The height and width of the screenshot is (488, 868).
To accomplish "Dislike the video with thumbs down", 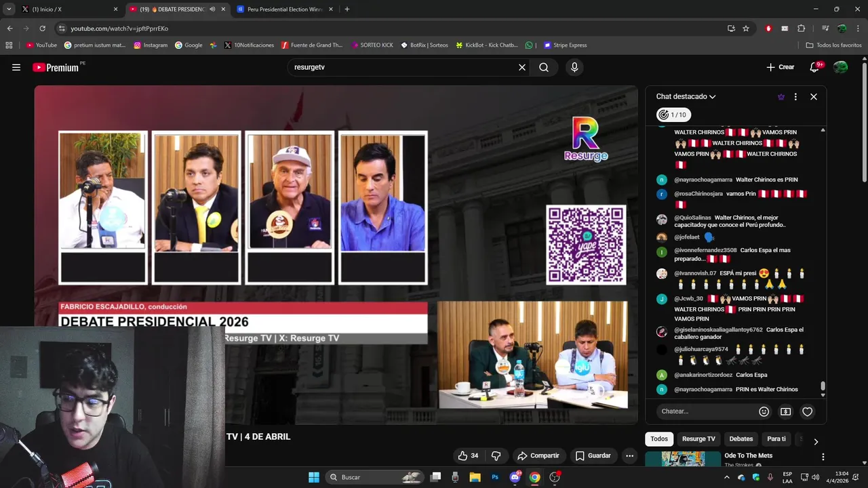I will 496,455.
